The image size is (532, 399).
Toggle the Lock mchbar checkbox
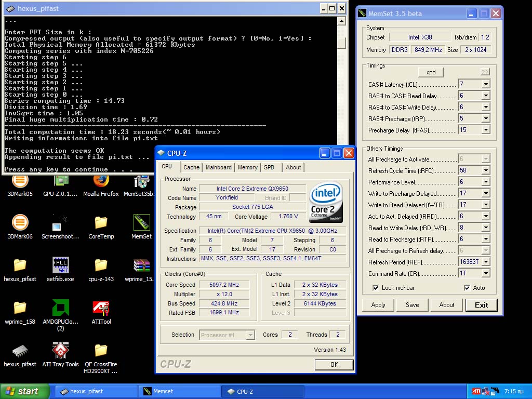coord(376,288)
